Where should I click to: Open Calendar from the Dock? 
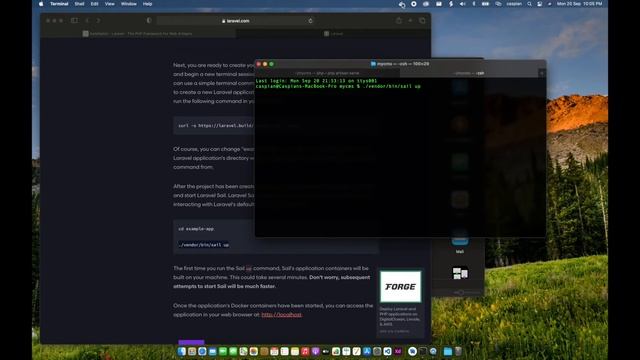(x=274, y=351)
